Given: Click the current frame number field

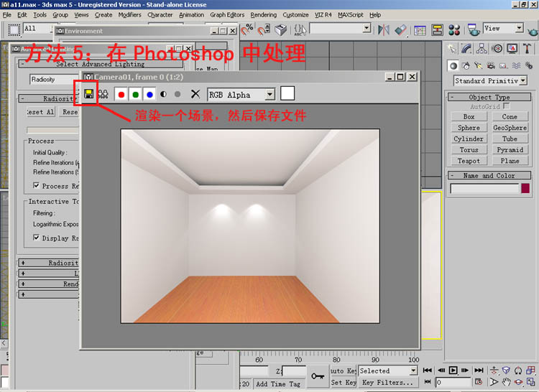Looking at the screenshot, I should 453,382.
